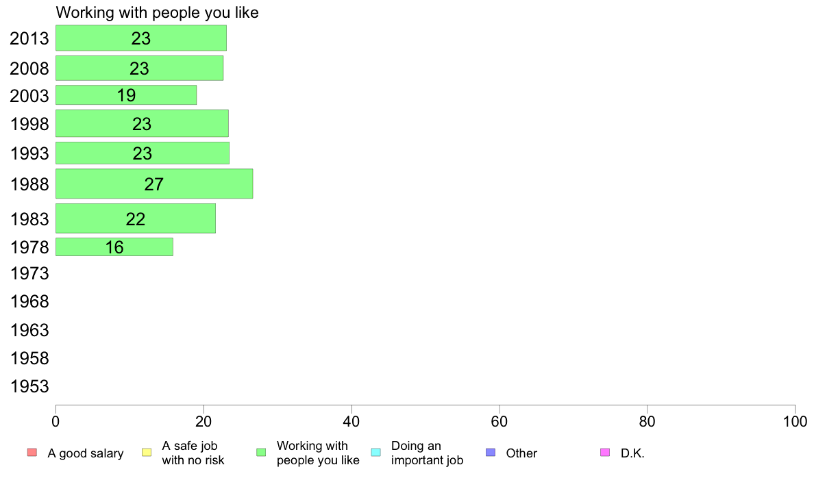Image resolution: width=814 pixels, height=504 pixels.
Task: Click the 1993 year axis label
Action: click(x=29, y=153)
